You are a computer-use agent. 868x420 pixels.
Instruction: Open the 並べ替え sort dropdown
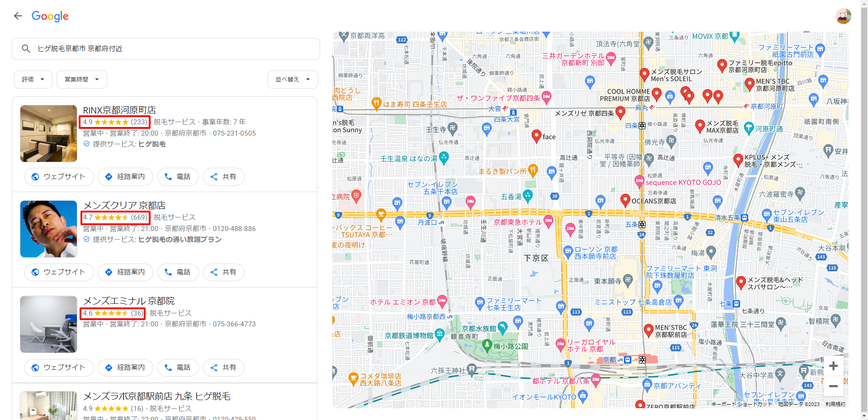(x=292, y=79)
